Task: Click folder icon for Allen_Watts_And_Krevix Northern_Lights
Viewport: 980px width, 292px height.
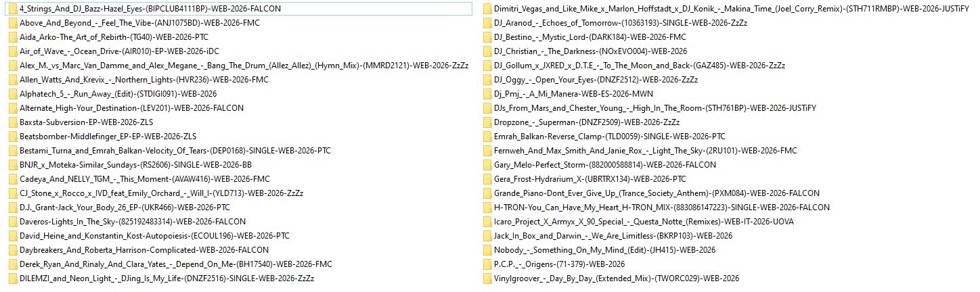Action: [14, 80]
